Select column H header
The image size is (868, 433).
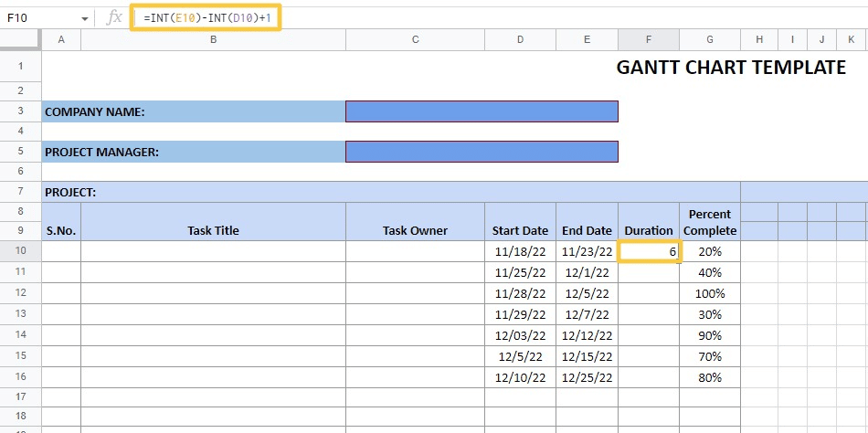[x=759, y=39]
